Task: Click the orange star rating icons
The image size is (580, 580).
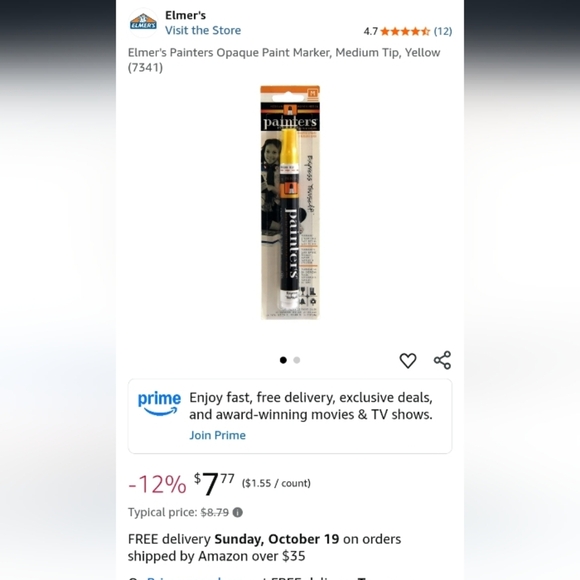Action: [405, 31]
